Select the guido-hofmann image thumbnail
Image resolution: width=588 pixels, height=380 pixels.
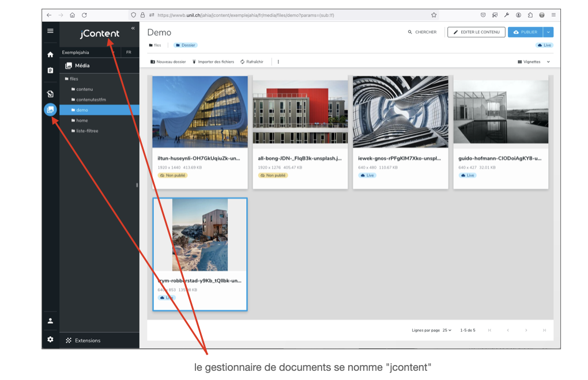tap(500, 112)
